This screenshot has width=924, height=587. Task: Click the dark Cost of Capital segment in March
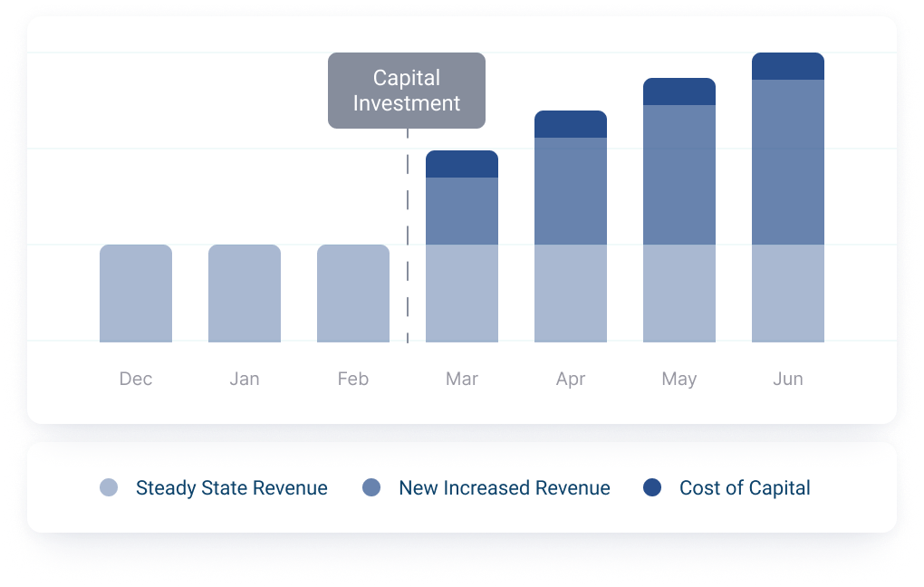click(462, 164)
